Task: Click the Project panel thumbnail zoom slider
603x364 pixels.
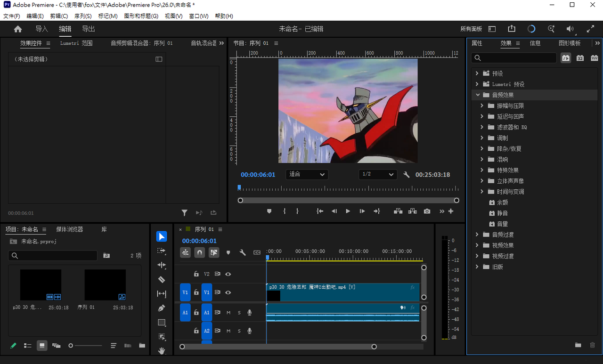Action: click(x=85, y=346)
